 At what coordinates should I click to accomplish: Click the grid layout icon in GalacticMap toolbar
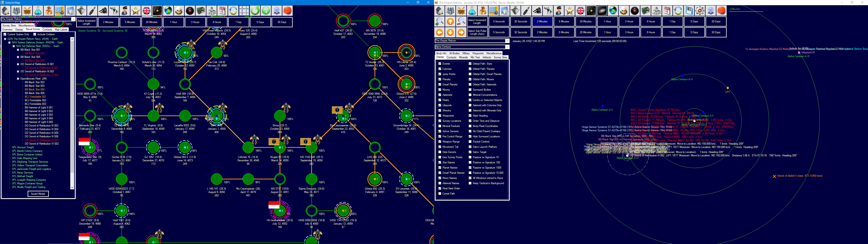(x=244, y=11)
